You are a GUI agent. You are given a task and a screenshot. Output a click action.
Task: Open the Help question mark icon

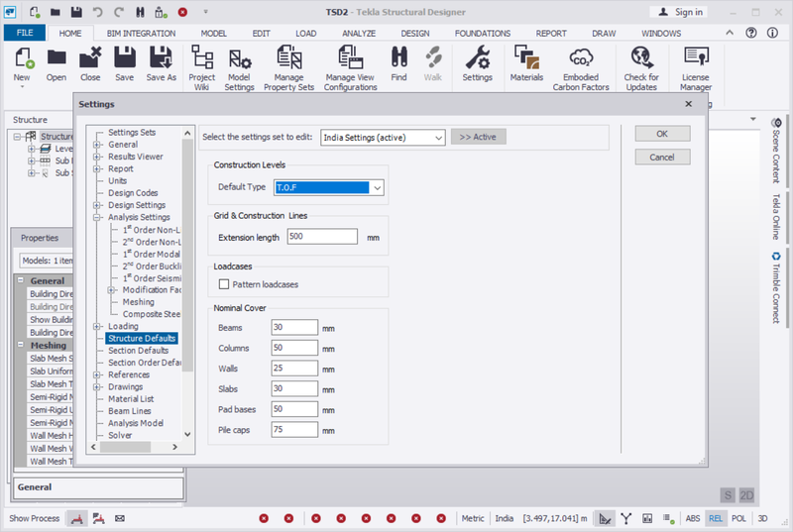751,33
